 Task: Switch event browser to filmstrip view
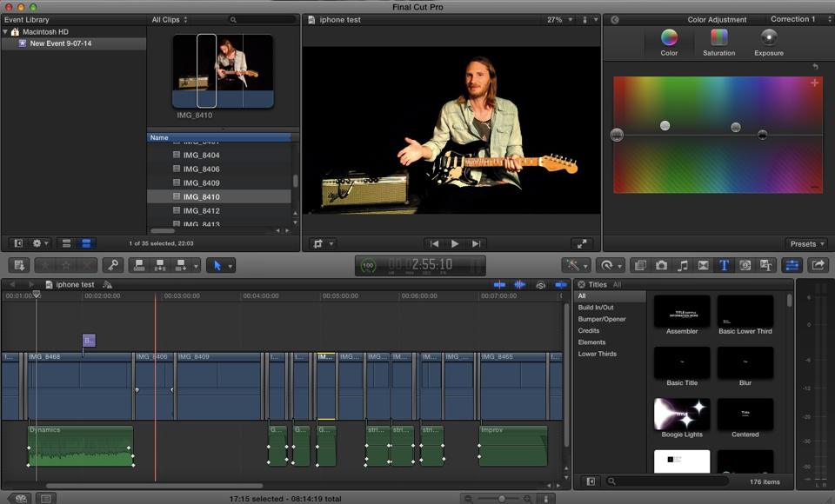pos(66,243)
